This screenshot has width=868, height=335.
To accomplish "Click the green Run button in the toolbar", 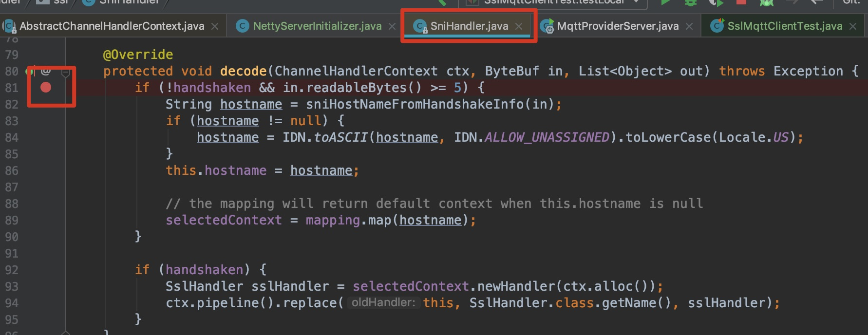I will click(x=667, y=3).
